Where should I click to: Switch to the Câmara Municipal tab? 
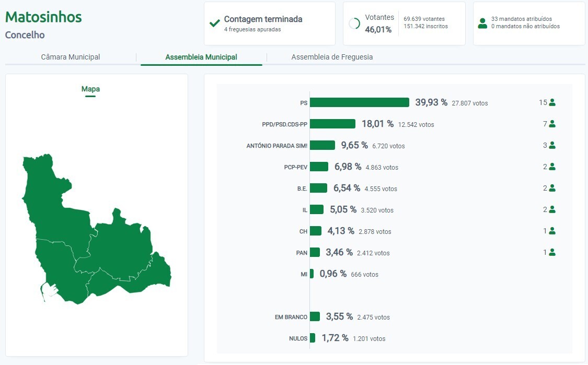coord(71,57)
